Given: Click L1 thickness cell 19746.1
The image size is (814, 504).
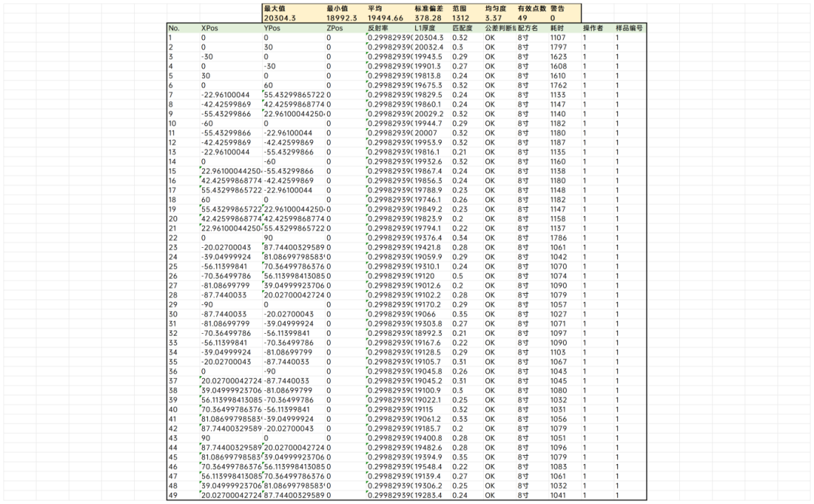Looking at the screenshot, I should [432, 200].
